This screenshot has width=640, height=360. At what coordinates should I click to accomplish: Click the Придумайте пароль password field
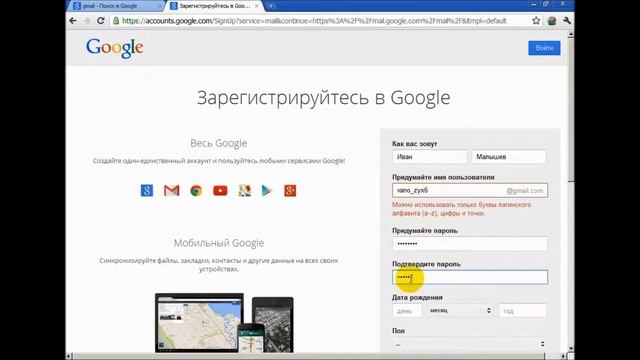470,244
